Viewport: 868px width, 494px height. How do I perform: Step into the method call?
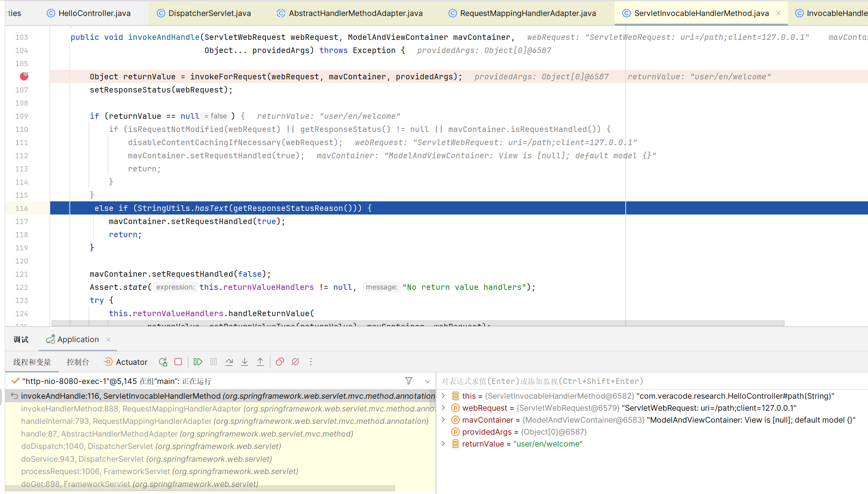[245, 362]
